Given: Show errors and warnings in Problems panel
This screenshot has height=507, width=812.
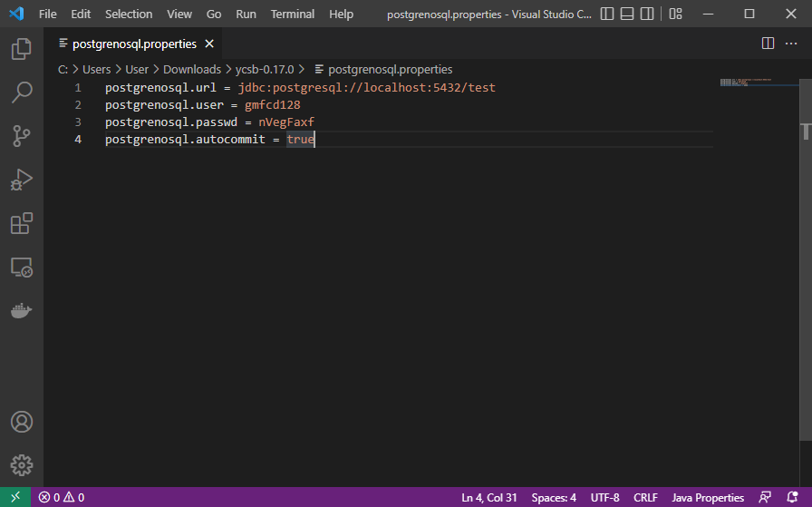Looking at the screenshot, I should (x=61, y=497).
